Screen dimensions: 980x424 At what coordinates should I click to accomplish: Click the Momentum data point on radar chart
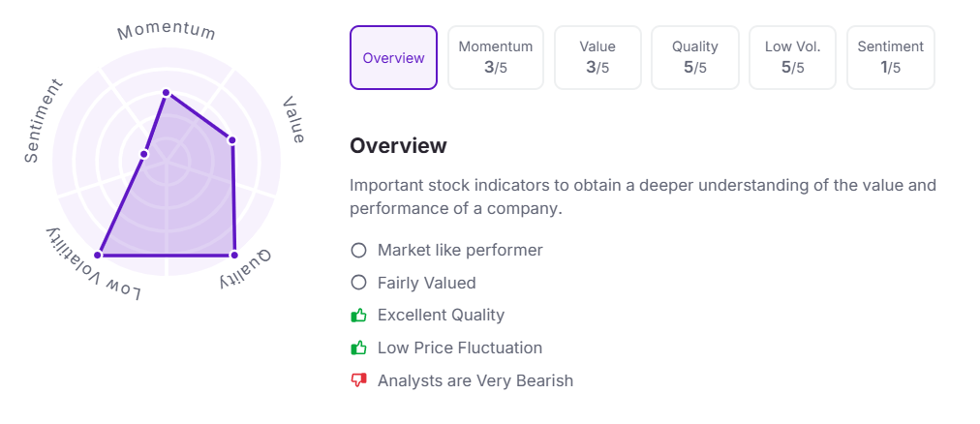[166, 93]
